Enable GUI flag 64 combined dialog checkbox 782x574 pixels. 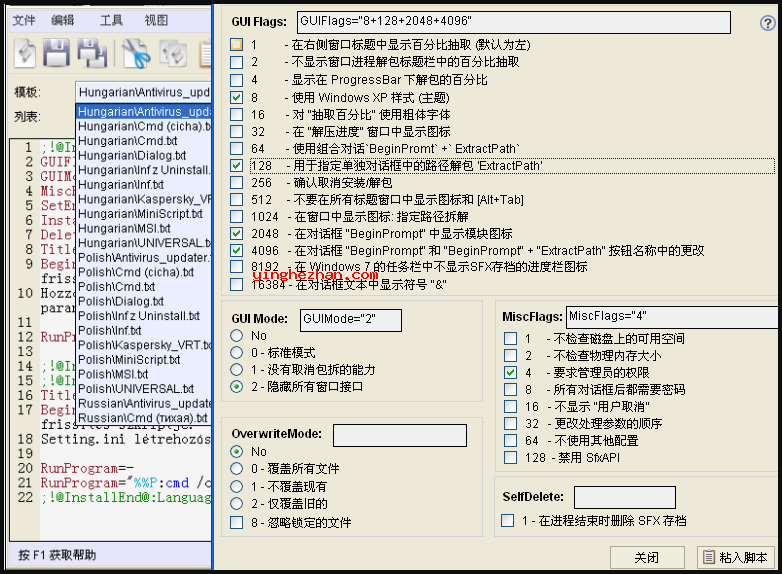click(x=236, y=149)
